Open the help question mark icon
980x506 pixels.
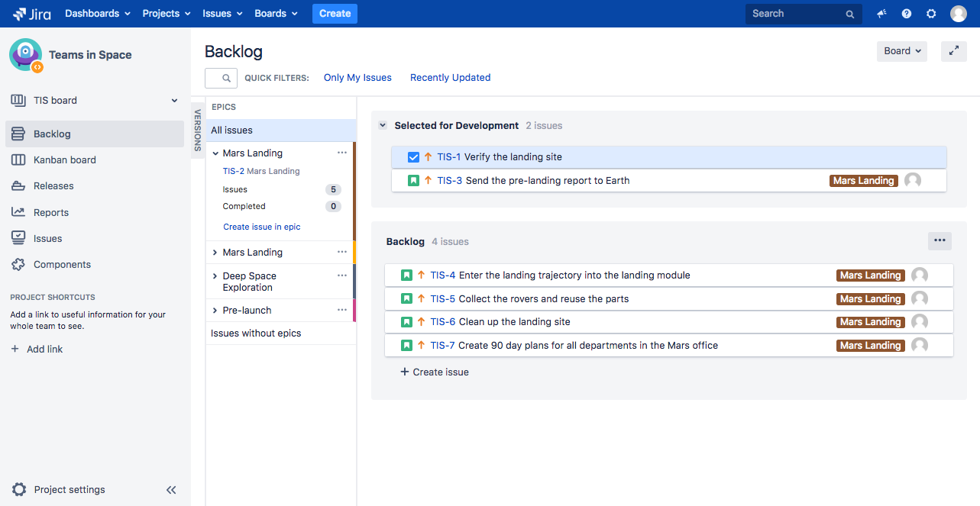[907, 14]
